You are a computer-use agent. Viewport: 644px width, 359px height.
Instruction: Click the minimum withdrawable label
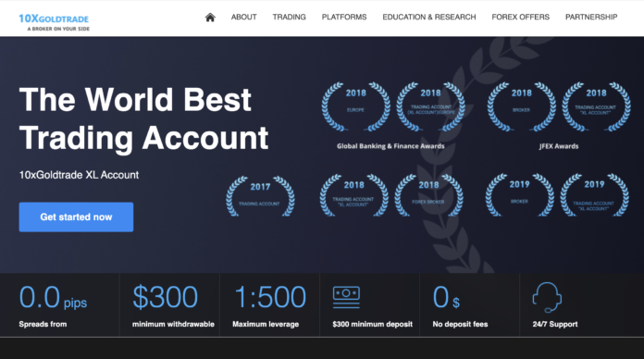tap(173, 324)
